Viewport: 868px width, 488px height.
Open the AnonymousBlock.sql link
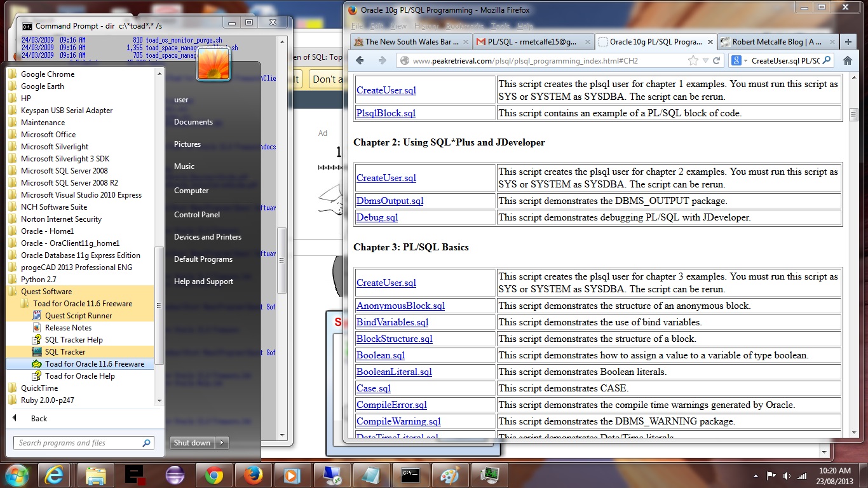click(x=400, y=306)
